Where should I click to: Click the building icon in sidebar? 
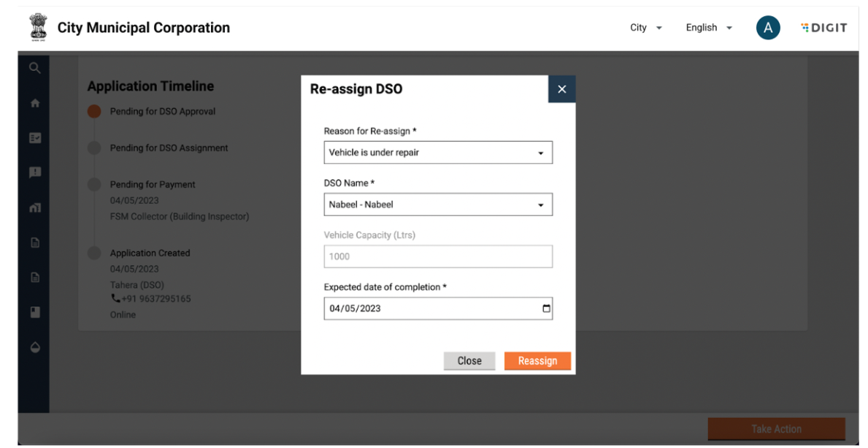[x=34, y=208]
